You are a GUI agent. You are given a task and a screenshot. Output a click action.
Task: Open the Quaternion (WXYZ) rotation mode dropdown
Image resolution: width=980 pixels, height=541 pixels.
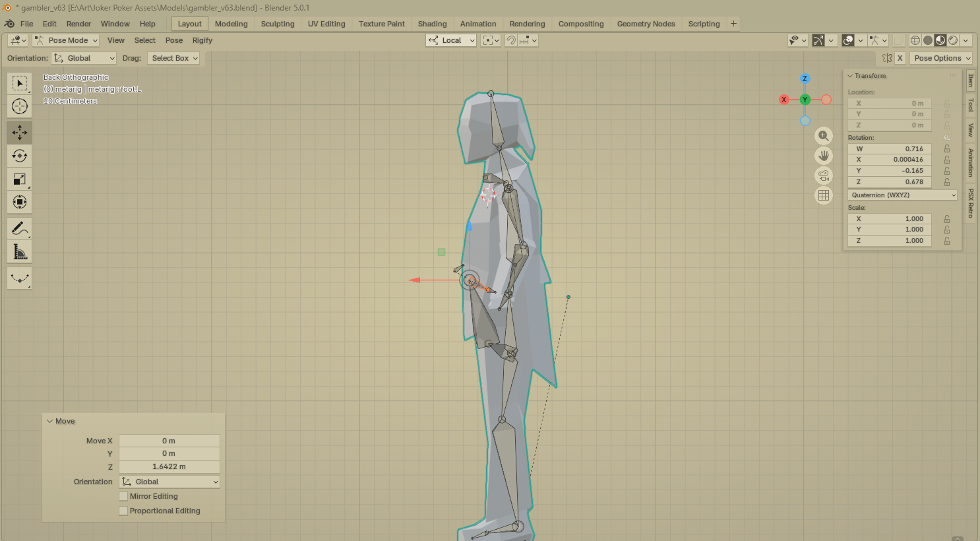tap(902, 195)
